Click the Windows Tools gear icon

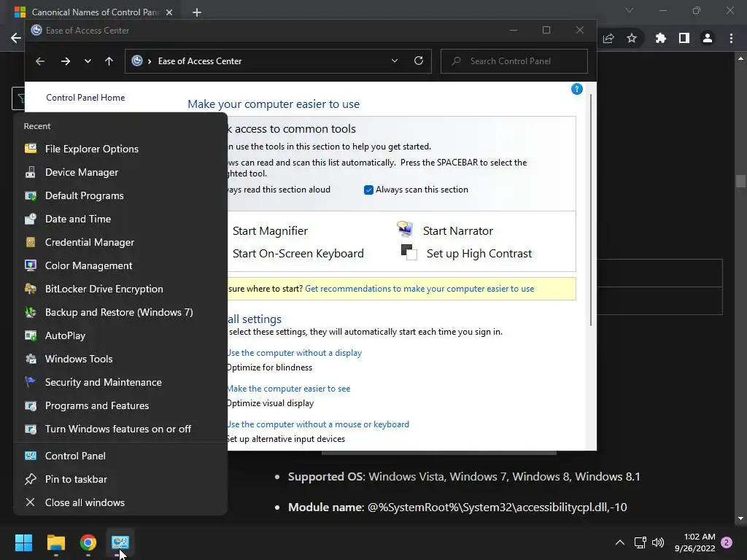(31, 359)
